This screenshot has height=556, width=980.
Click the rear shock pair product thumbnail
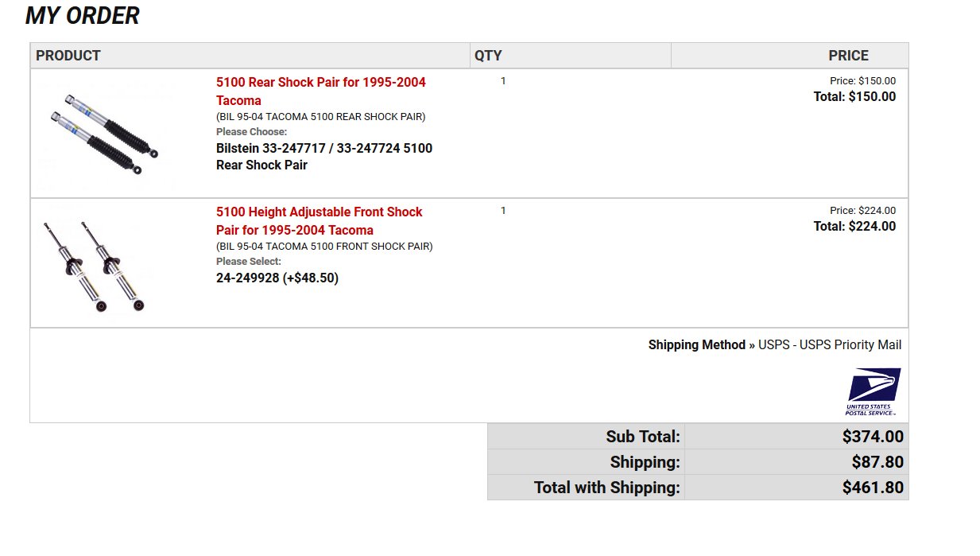point(104,134)
